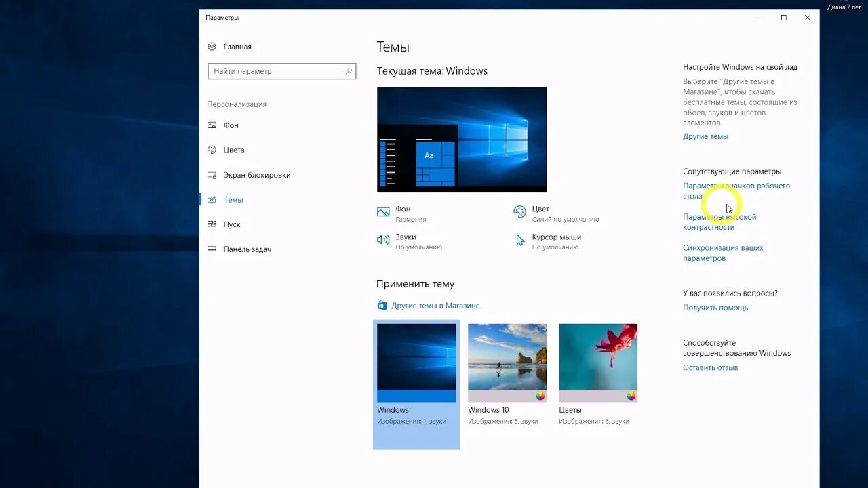Open Синхронизация ваших параметров link
The height and width of the screenshot is (488, 868).
click(x=723, y=253)
